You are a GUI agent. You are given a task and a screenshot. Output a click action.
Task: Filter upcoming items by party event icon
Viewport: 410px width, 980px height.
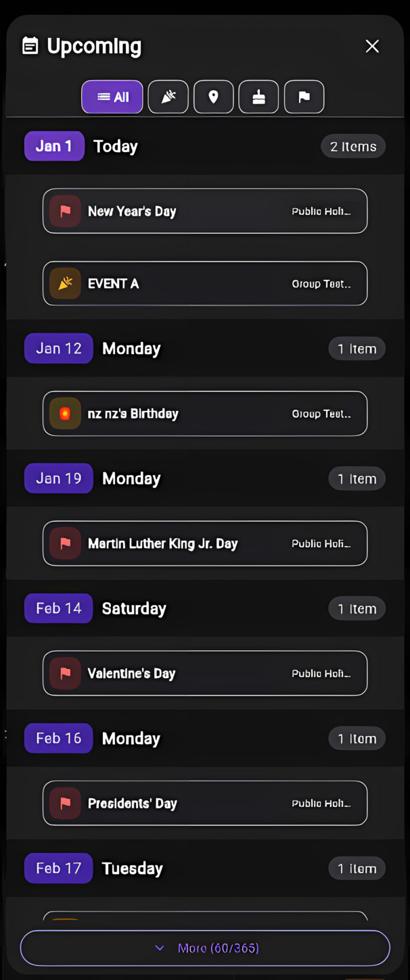tap(168, 97)
